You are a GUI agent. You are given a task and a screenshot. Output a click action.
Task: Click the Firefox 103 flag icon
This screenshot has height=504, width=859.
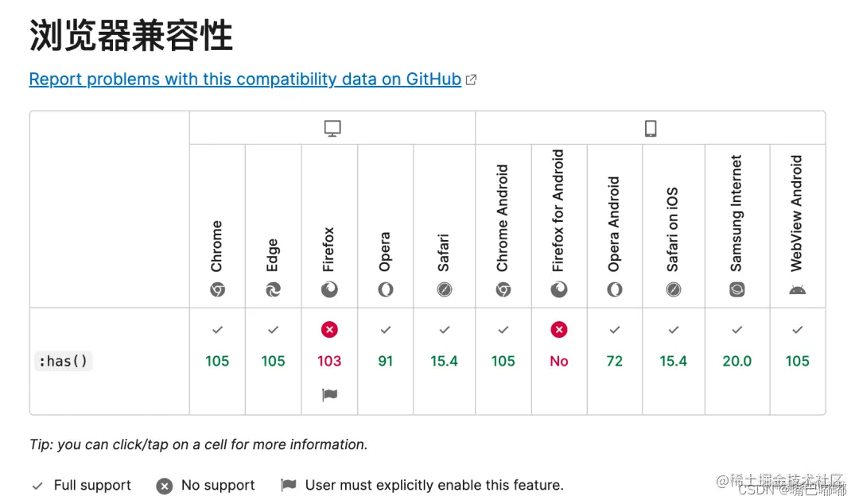coord(329,394)
